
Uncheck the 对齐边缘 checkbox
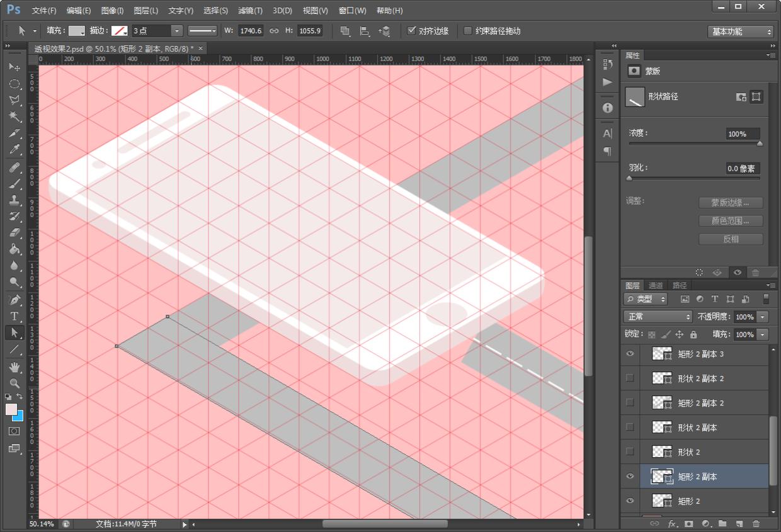(x=412, y=31)
